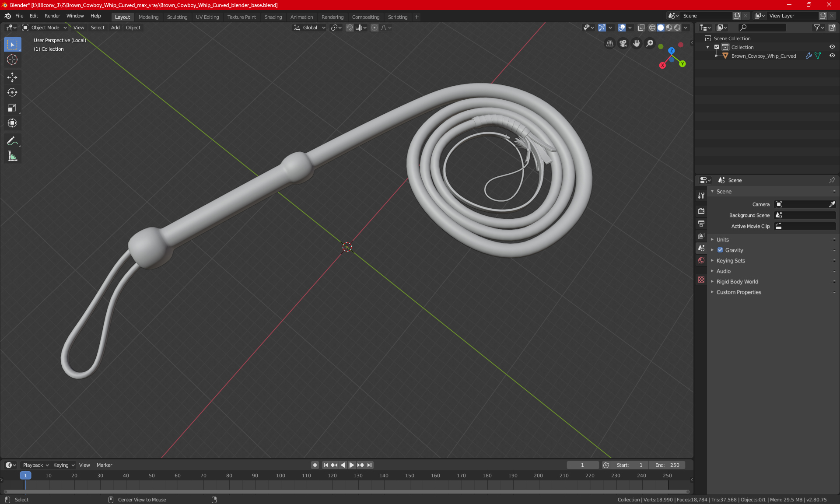Click the Play animation button
This screenshot has width=840, height=504.
[351, 465]
